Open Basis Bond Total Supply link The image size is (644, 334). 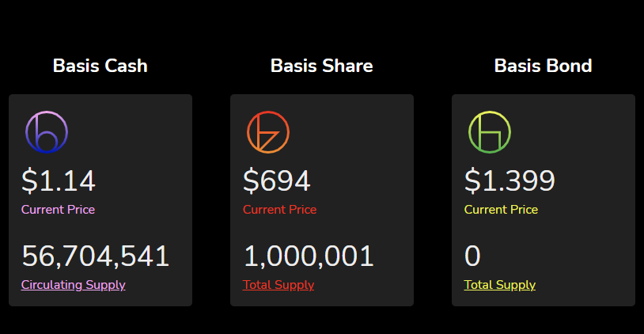click(x=500, y=285)
